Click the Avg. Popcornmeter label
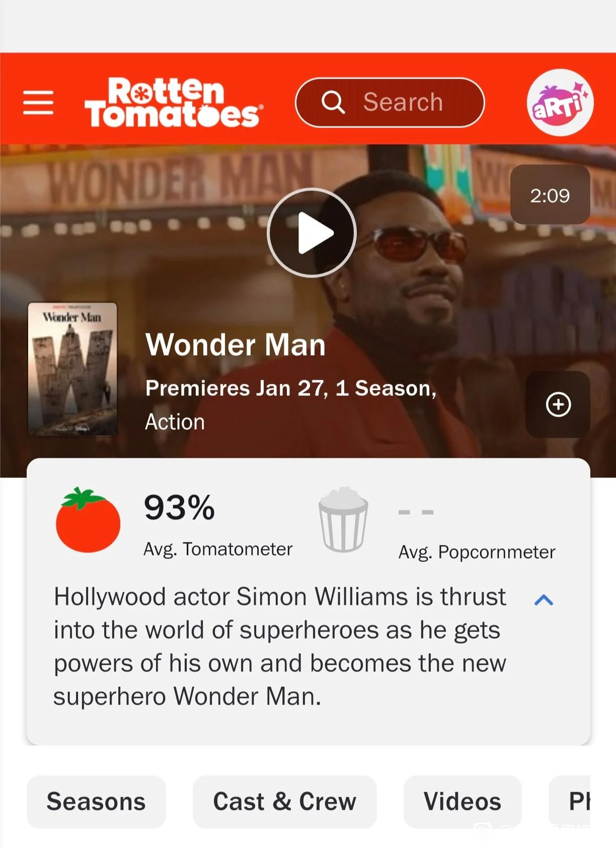This screenshot has width=616, height=848. [x=477, y=552]
